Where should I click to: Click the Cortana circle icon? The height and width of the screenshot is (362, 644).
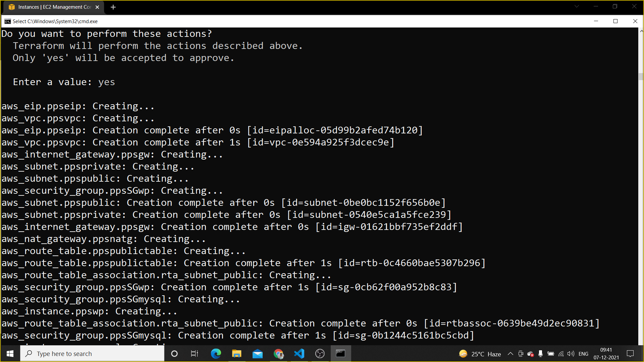174,354
